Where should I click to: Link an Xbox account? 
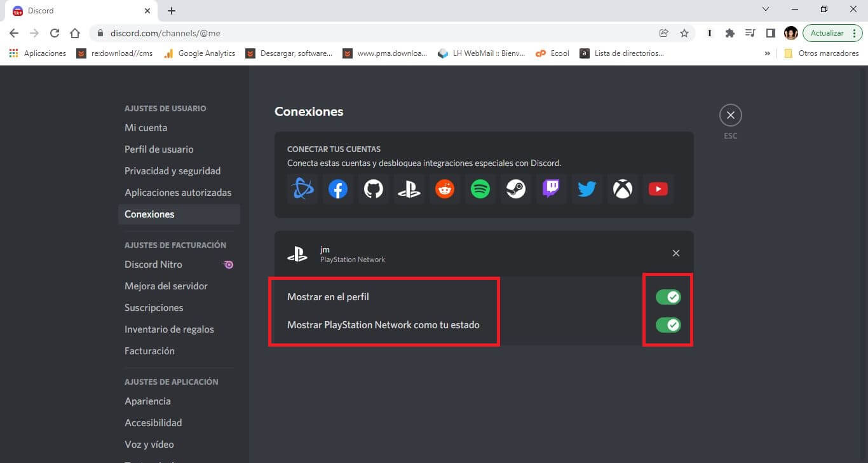click(623, 189)
